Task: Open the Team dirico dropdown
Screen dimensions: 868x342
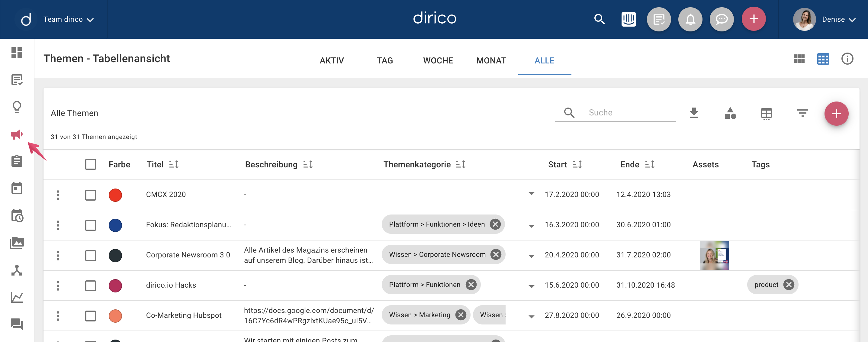Action: (68, 20)
